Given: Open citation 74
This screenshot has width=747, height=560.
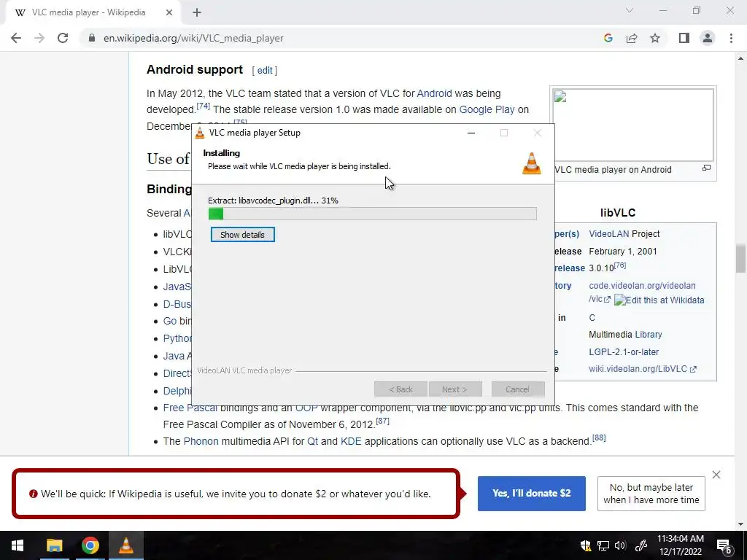Looking at the screenshot, I should tap(204, 106).
